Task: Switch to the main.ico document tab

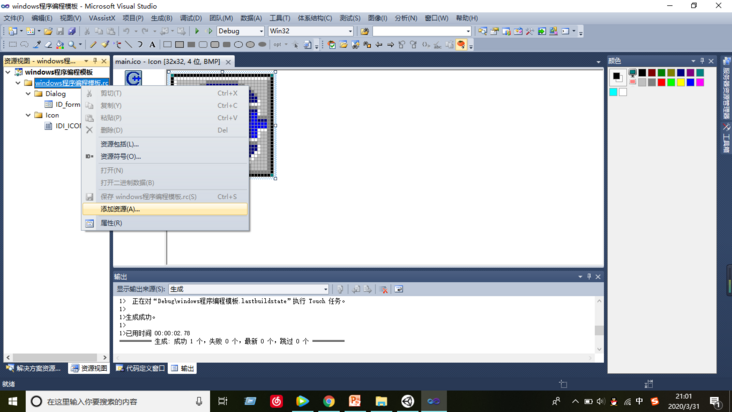Action: pyautogui.click(x=168, y=62)
